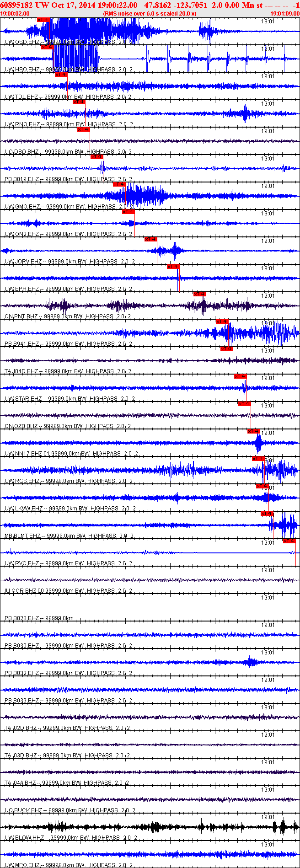This screenshot has height=868, width=300.
Task: Select the 'UW GMO EHZ' station label
Action: pos(22,207)
